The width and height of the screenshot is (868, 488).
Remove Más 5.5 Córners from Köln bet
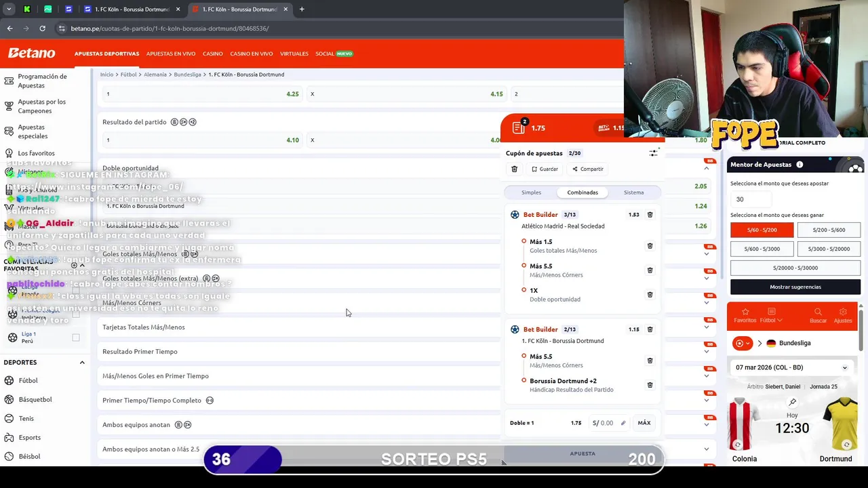point(650,361)
